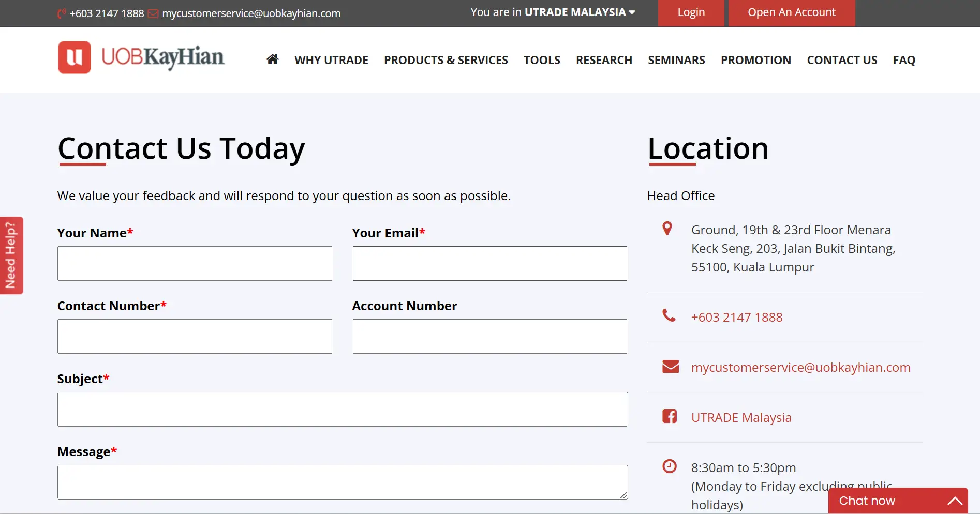Screen dimensions: 980x514
Task: Click the envelope icon beside mycustomerservice email link
Action: (670, 367)
